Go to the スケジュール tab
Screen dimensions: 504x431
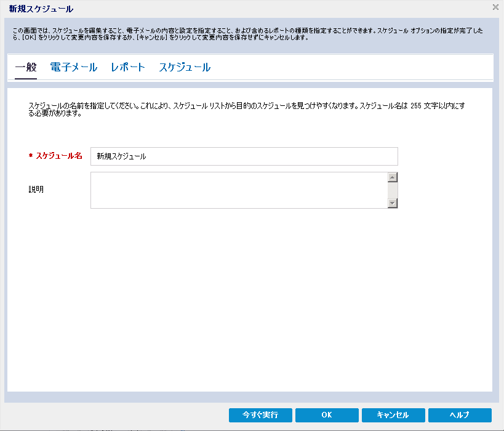(185, 68)
